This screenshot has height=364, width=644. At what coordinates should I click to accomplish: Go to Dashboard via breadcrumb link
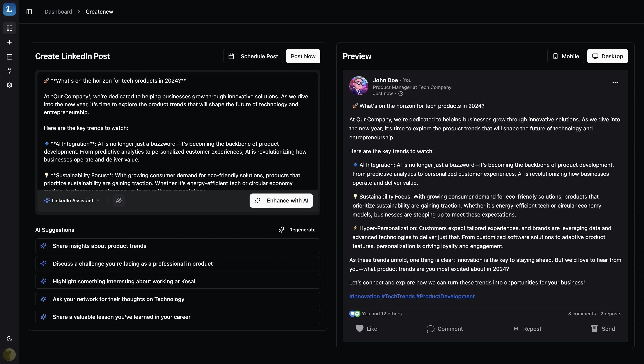click(x=58, y=12)
